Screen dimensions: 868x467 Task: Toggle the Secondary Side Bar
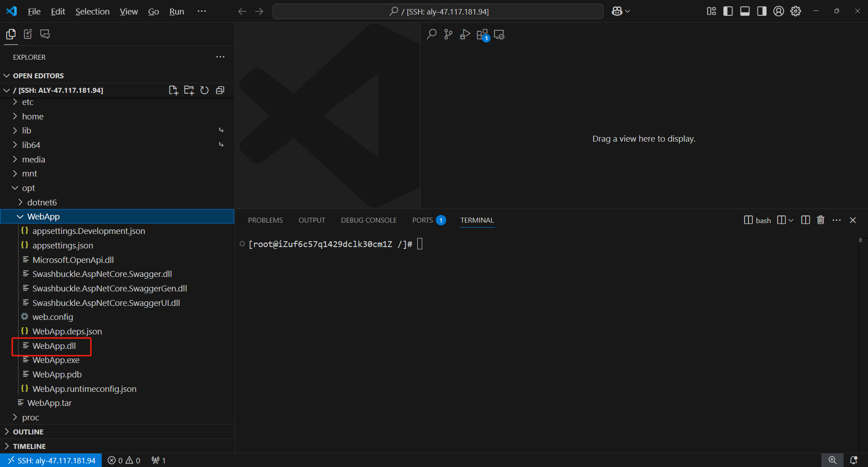coord(761,11)
